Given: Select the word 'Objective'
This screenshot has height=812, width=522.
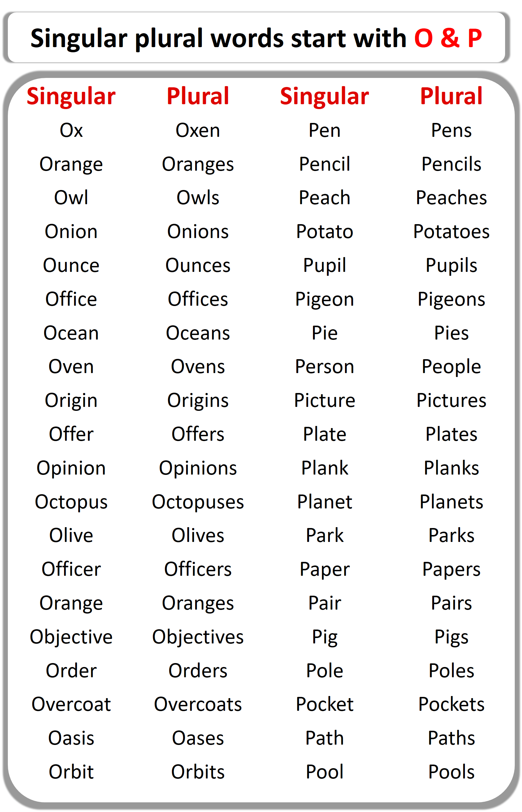Looking at the screenshot, I should [x=71, y=637].
